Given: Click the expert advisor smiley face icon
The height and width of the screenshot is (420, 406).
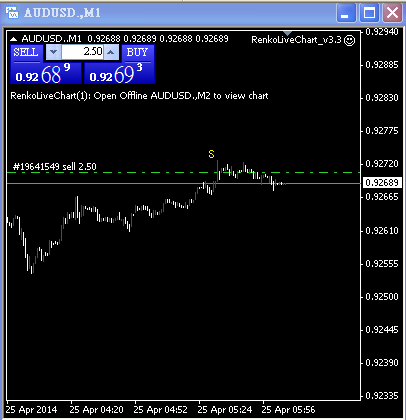Looking at the screenshot, I should 349,40.
